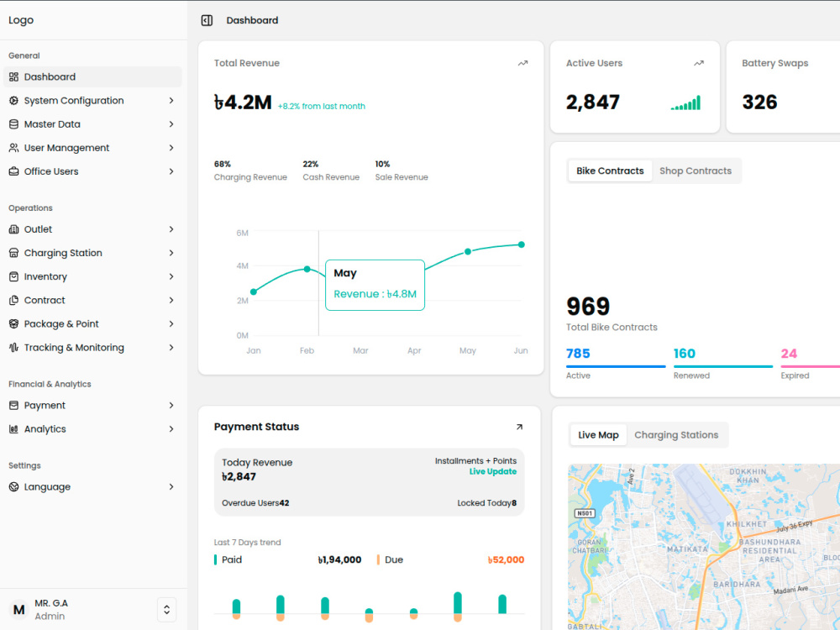Click the Paid legend teal swatch
The width and height of the screenshot is (840, 630).
[215, 559]
